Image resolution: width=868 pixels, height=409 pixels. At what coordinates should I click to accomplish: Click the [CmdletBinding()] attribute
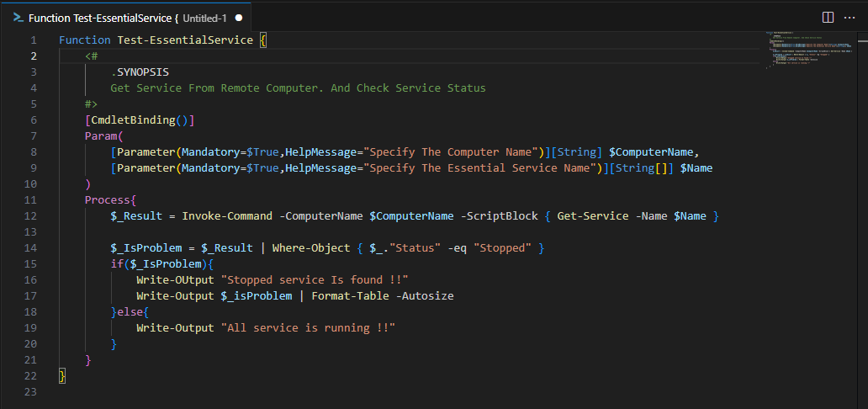(x=140, y=120)
